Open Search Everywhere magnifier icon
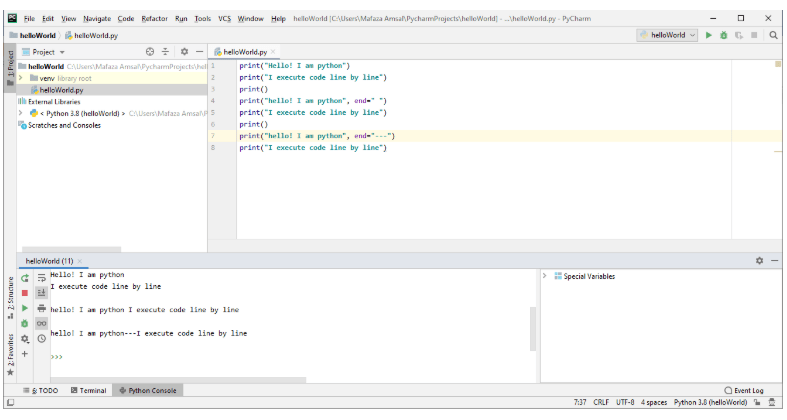Image resolution: width=787 pixels, height=420 pixels. 773,35
